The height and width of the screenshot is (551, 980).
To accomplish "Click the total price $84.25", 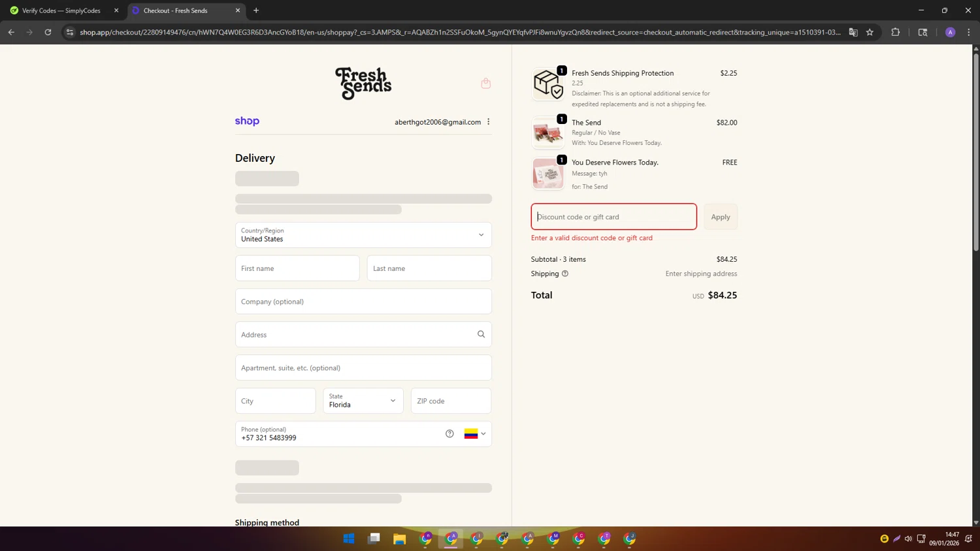I will 723,295.
